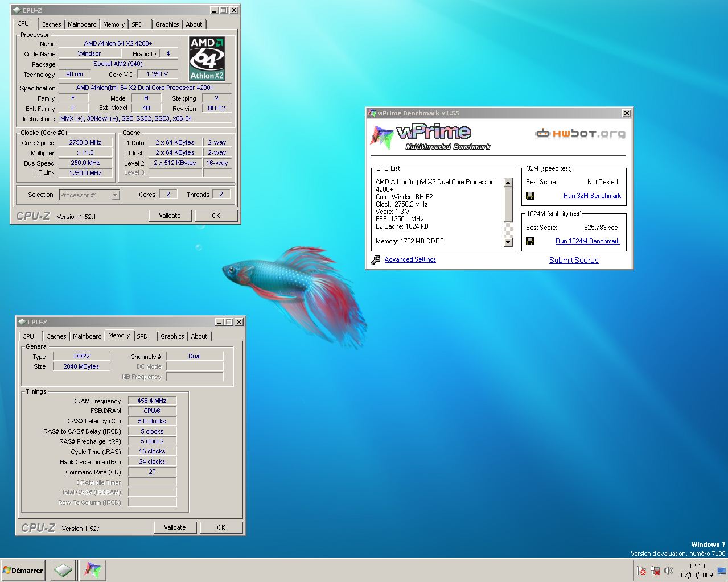Select CPU tab in bottom CPU-Z window

point(28,336)
